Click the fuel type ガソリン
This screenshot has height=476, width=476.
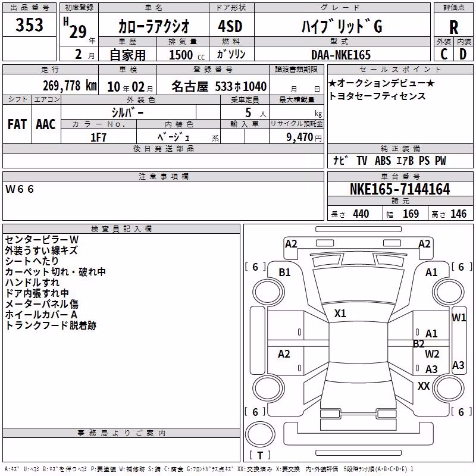231,54
